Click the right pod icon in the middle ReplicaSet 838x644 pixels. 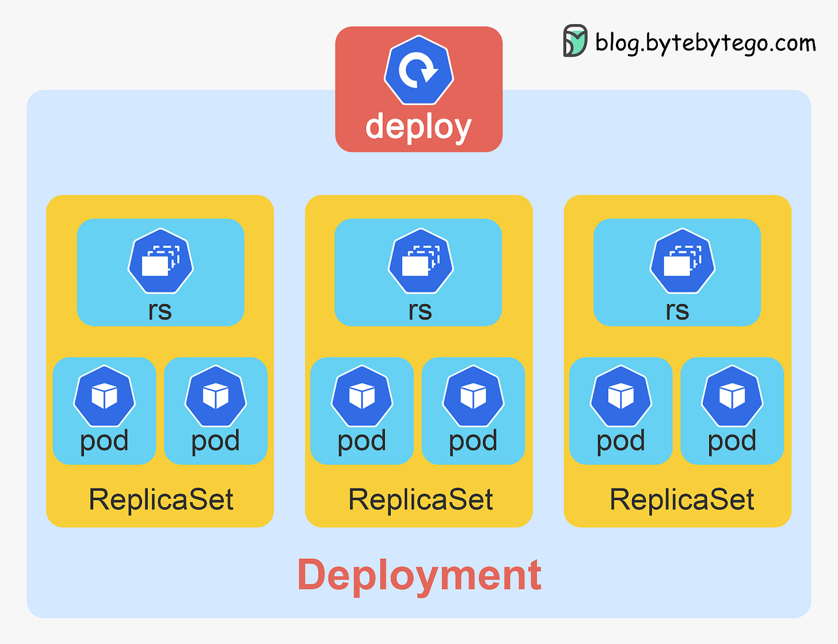point(473,397)
